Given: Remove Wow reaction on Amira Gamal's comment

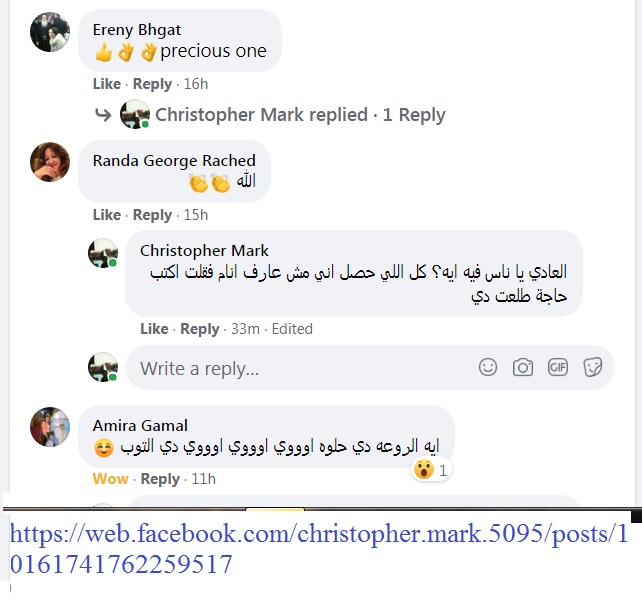Looking at the screenshot, I should click(111, 479).
